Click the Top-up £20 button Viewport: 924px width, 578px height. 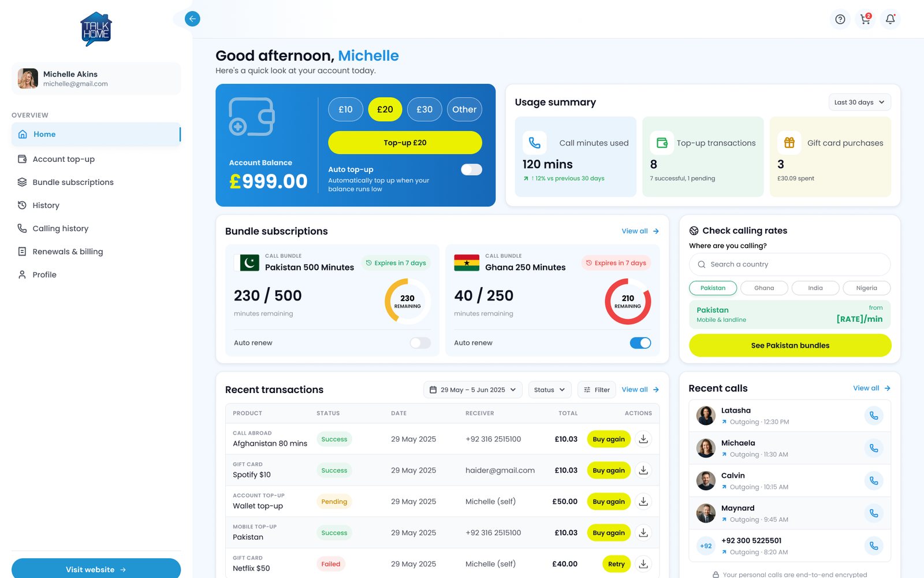pos(405,143)
